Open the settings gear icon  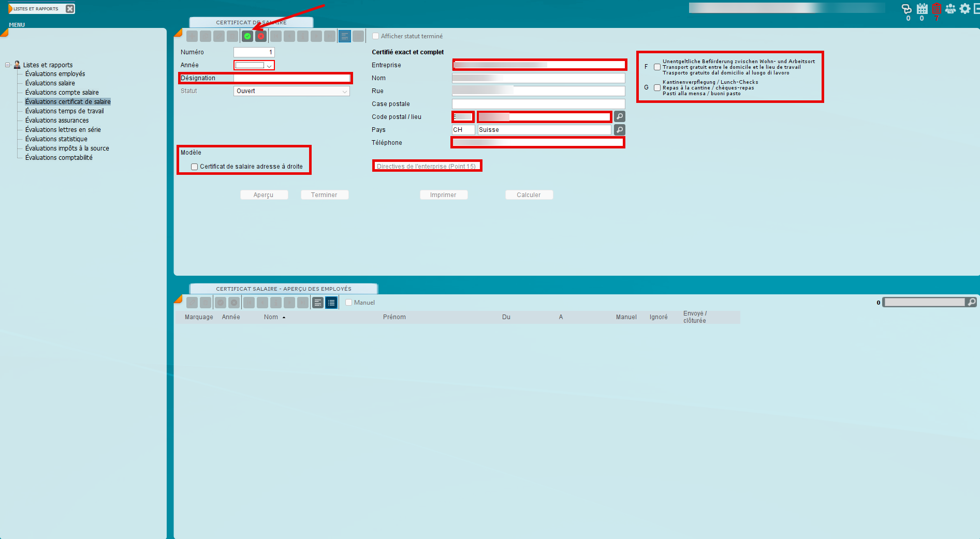[965, 9]
